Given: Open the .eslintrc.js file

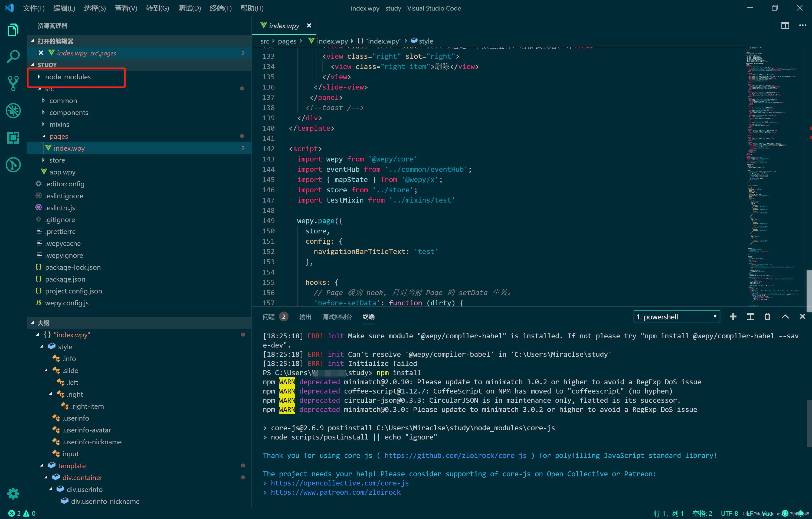Looking at the screenshot, I should click(x=139, y=208).
